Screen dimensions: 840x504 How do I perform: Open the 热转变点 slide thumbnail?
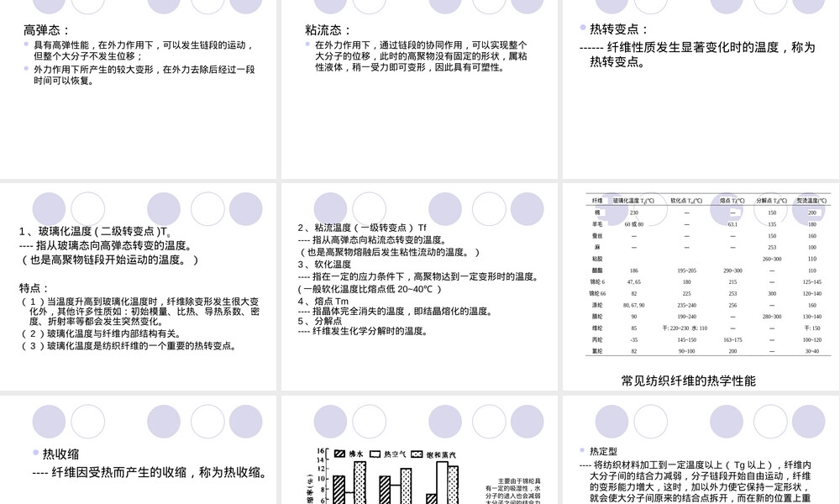pyautogui.click(x=701, y=89)
